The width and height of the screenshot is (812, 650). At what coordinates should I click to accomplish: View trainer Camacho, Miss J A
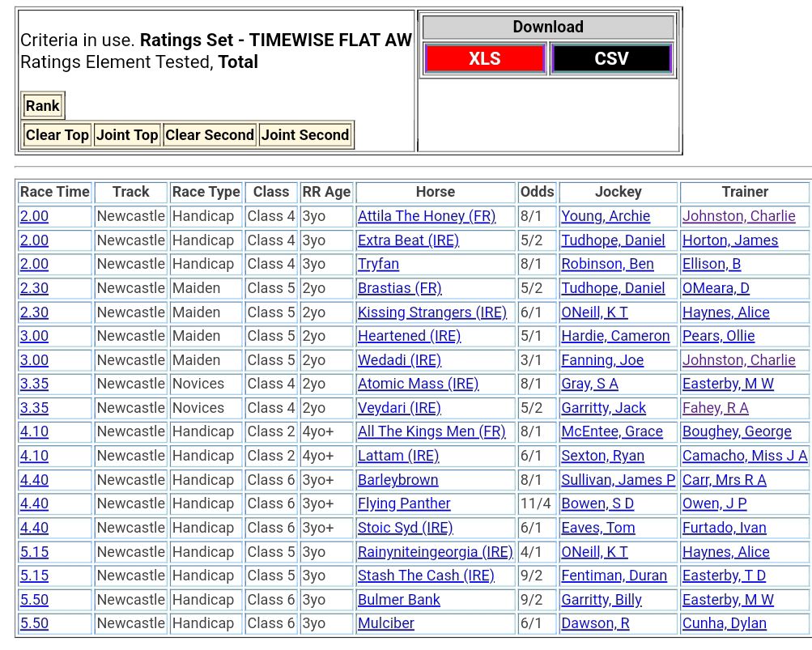744,456
